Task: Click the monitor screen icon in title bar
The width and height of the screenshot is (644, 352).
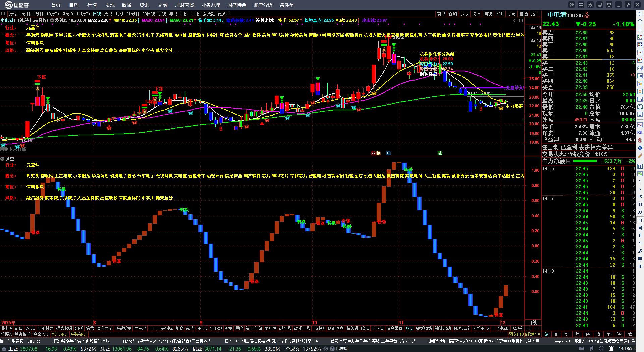Action: click(x=600, y=5)
